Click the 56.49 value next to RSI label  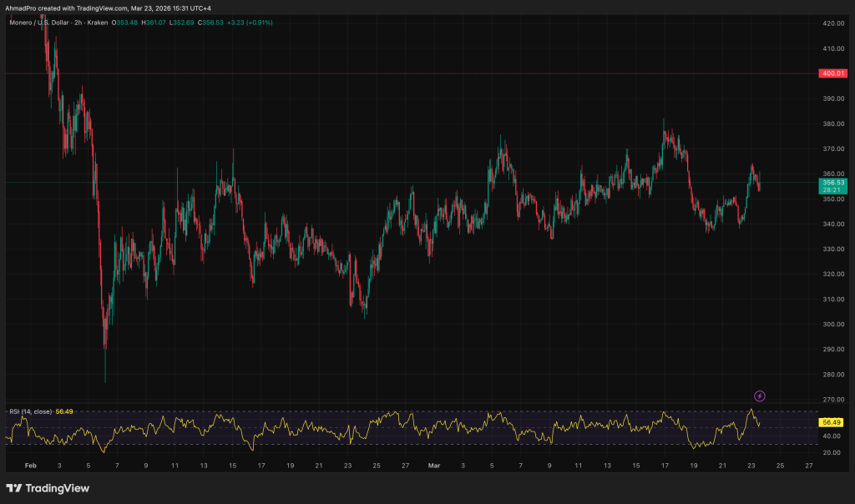pos(63,411)
